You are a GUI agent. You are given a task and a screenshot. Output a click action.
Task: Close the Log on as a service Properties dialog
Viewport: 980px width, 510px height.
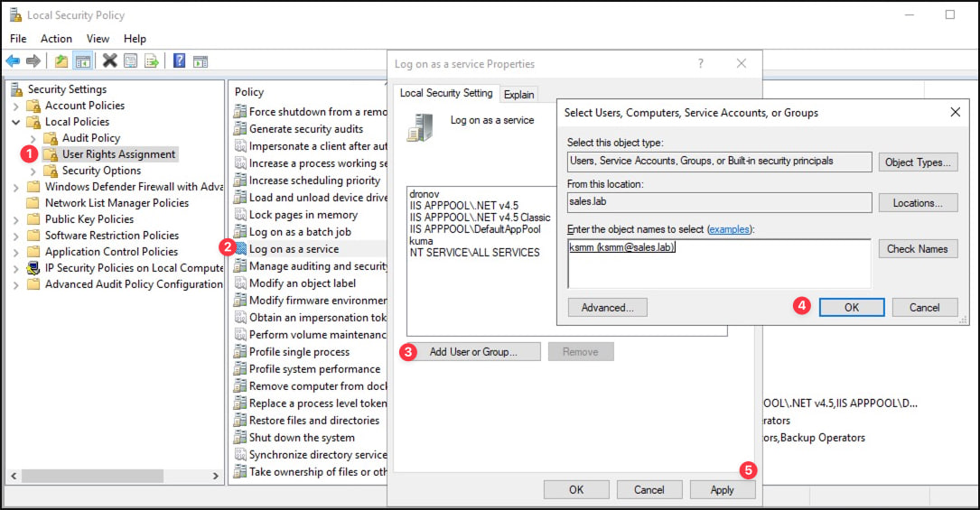742,64
